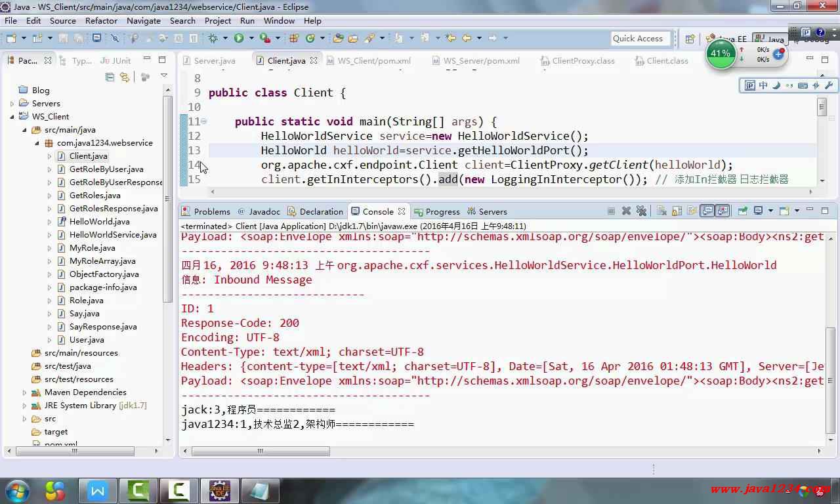Click Display Selected Console icon

click(x=758, y=211)
